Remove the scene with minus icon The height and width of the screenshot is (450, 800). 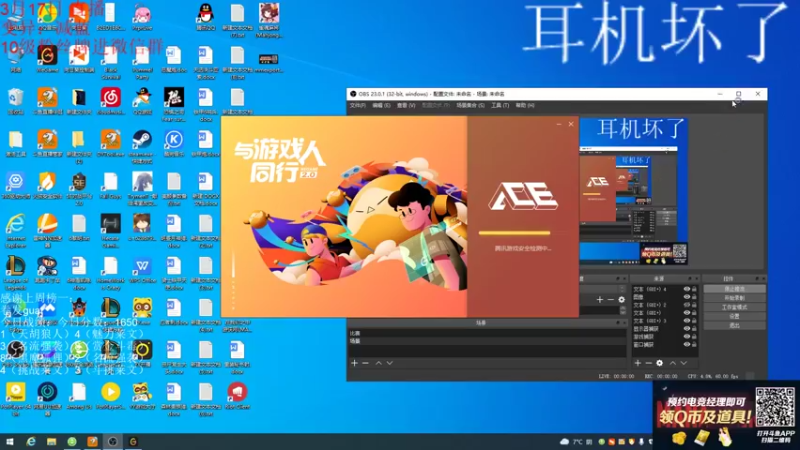pyautogui.click(x=365, y=363)
